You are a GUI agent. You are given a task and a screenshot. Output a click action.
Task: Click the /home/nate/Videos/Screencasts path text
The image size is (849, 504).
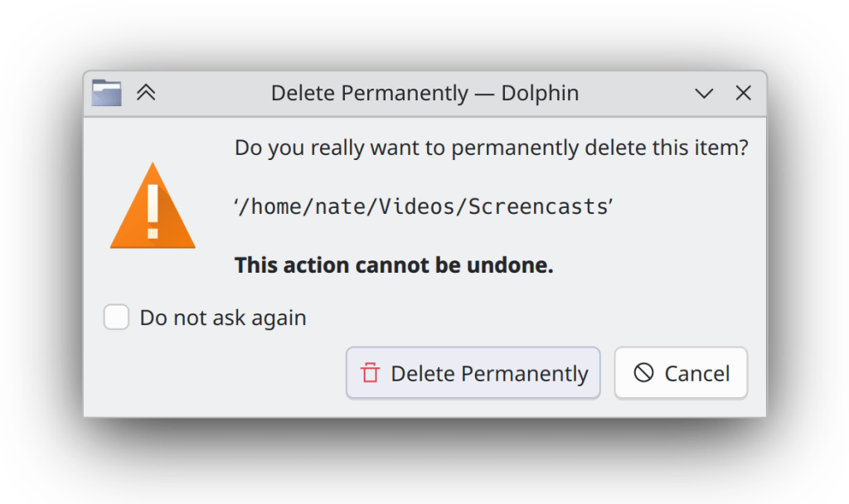[424, 206]
